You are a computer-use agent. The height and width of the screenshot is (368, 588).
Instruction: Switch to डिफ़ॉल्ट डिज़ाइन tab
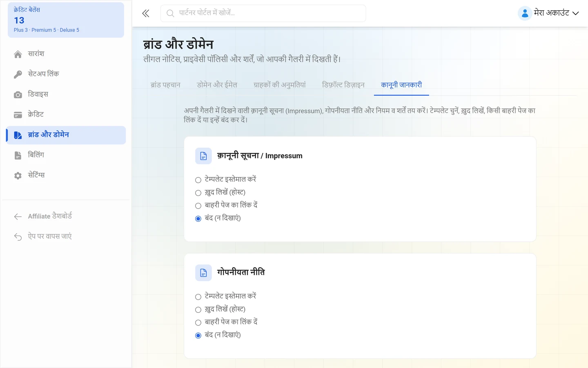343,85
